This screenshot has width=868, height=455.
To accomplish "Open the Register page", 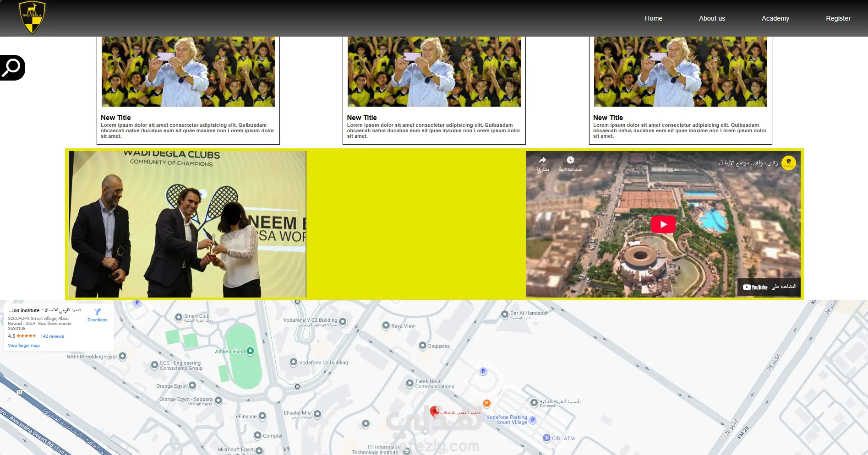I will tap(838, 18).
